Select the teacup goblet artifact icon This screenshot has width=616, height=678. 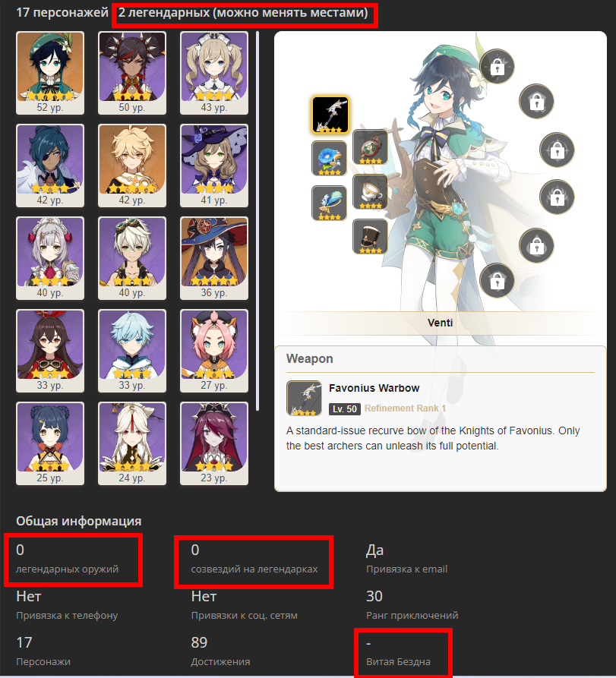(x=371, y=192)
